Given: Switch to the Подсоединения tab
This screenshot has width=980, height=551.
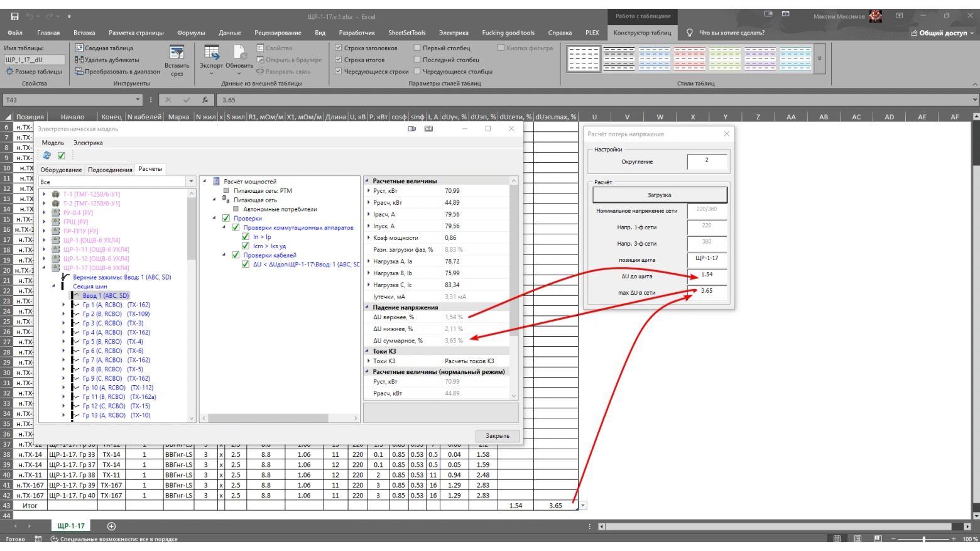Looking at the screenshot, I should [x=110, y=170].
